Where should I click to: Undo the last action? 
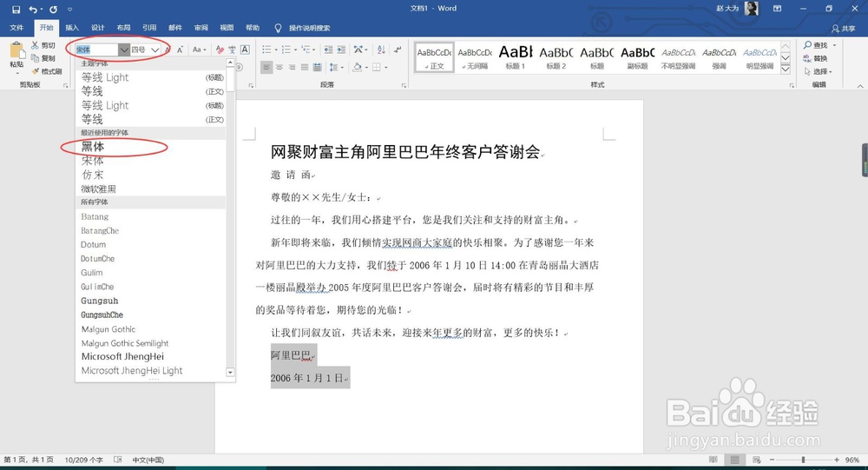[33, 10]
